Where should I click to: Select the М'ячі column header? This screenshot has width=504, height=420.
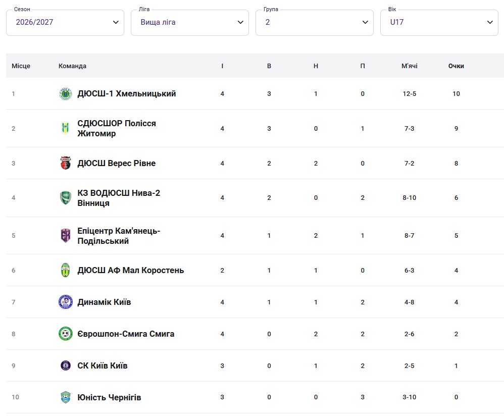point(409,66)
